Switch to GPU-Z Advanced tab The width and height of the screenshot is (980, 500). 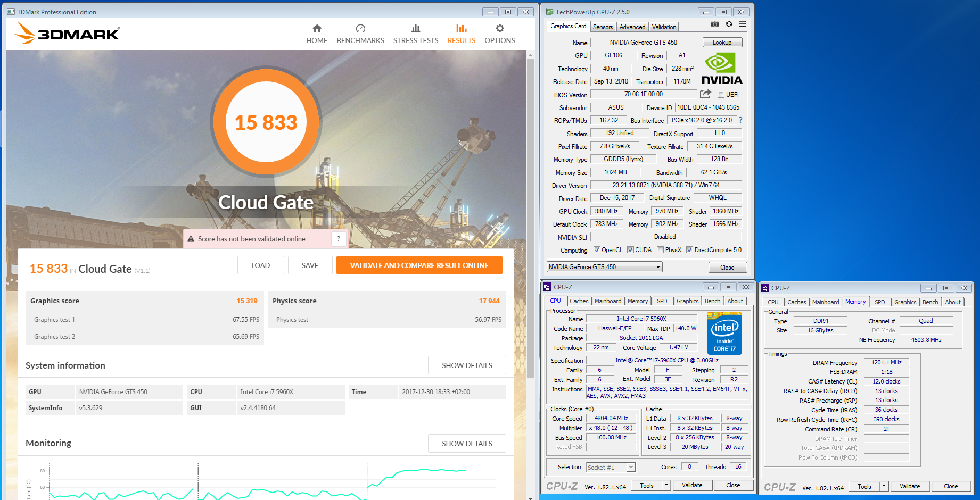pos(632,27)
